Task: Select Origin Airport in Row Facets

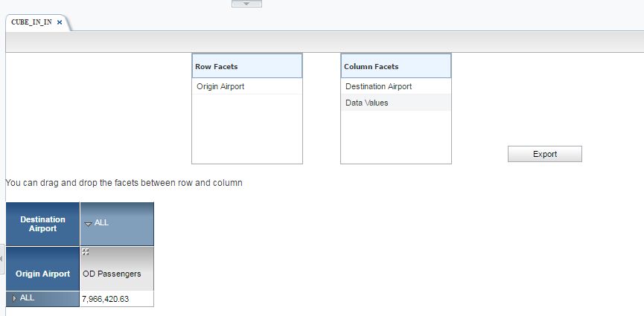Action: (220, 86)
